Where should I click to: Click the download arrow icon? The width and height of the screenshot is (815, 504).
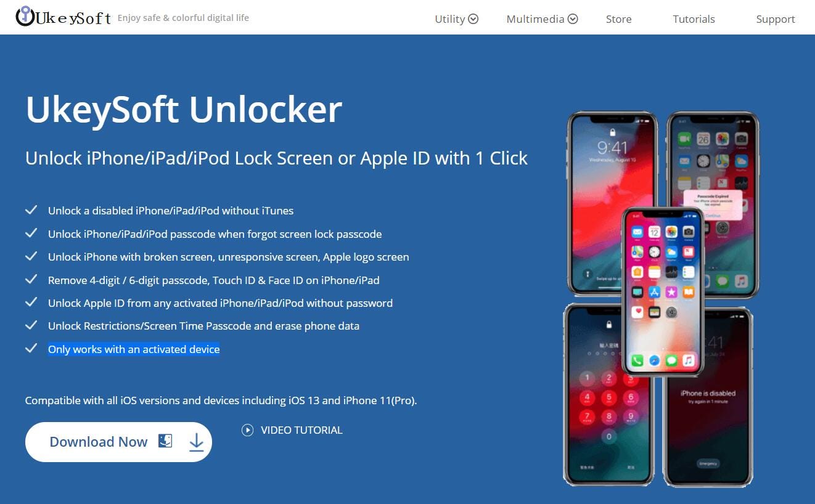coord(196,442)
